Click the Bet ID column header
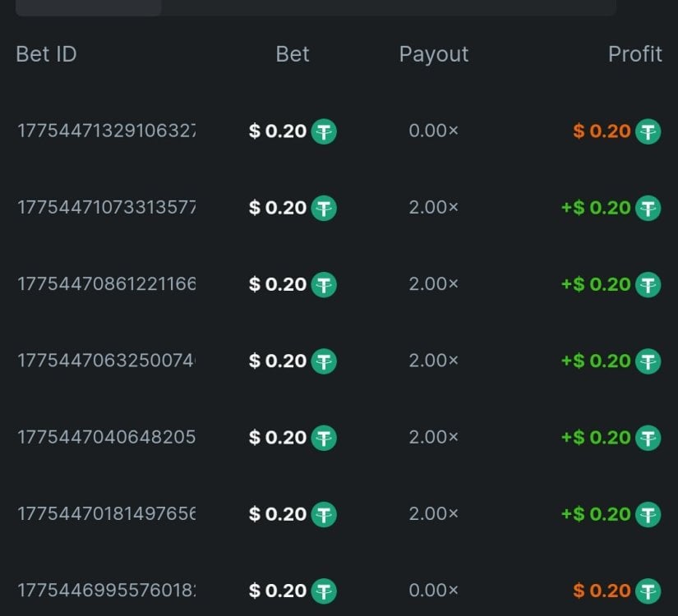678x616 pixels. (x=46, y=54)
